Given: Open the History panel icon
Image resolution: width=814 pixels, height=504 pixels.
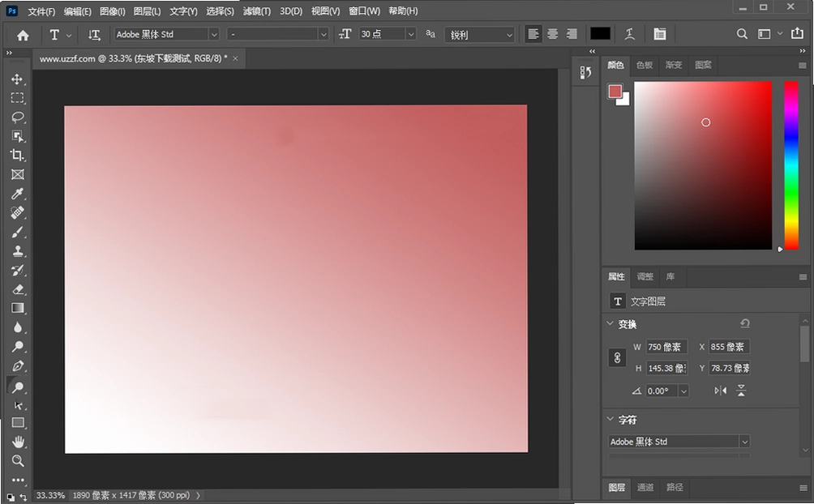Looking at the screenshot, I should coord(585,72).
